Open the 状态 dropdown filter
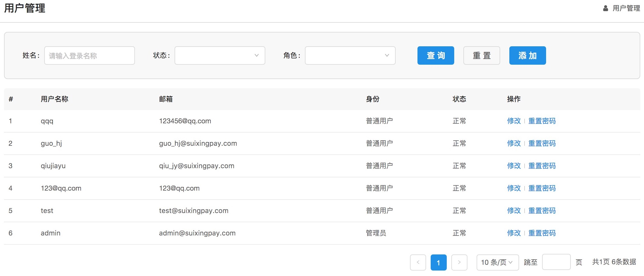Image resolution: width=644 pixels, height=276 pixels. (220, 55)
